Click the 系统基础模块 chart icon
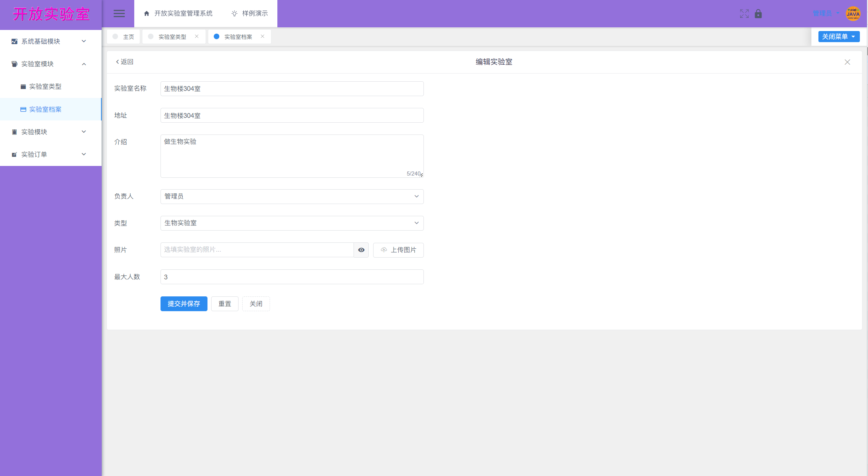 [x=14, y=41]
